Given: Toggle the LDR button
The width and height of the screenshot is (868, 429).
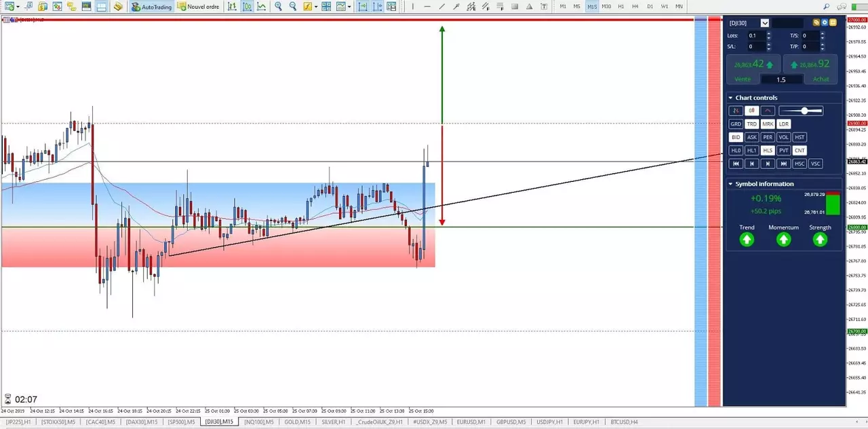Looking at the screenshot, I should click(x=783, y=124).
